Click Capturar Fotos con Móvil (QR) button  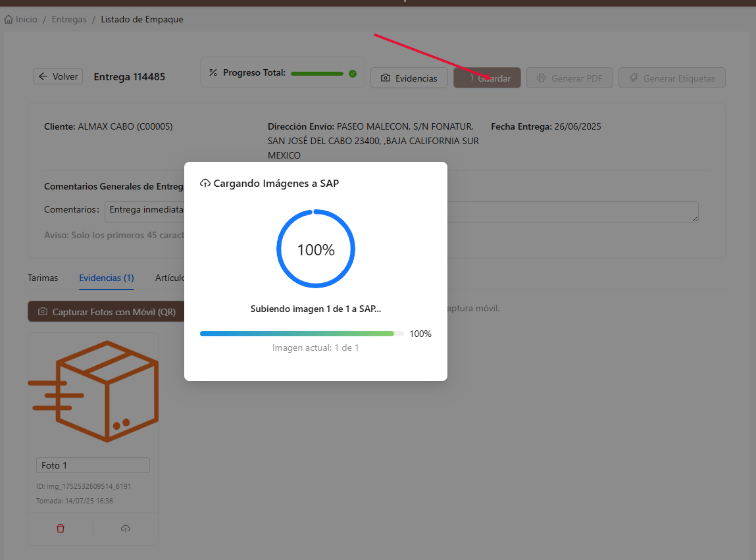(x=107, y=312)
